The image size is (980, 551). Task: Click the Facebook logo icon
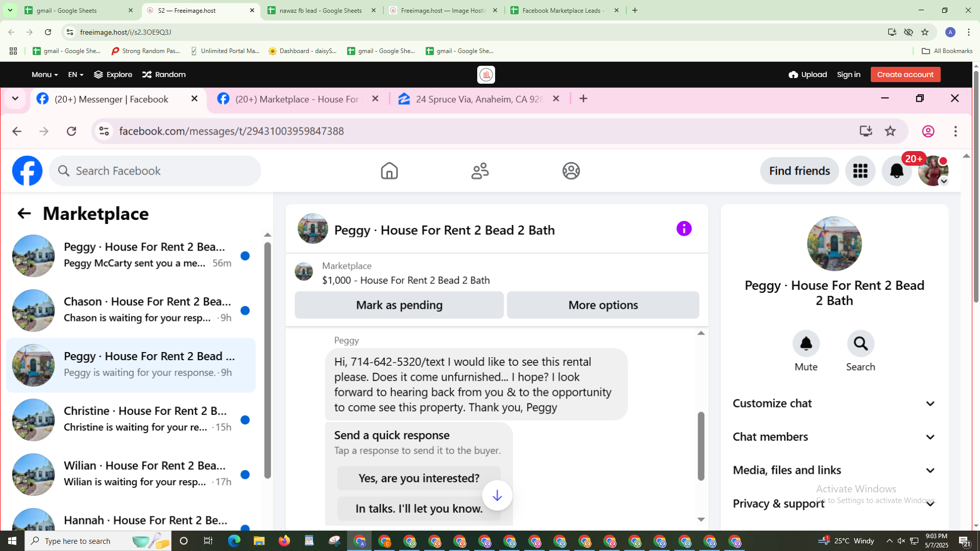(28, 171)
